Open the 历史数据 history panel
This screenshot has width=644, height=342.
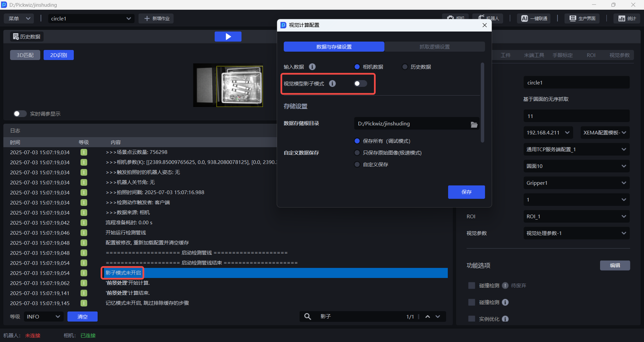(x=27, y=37)
